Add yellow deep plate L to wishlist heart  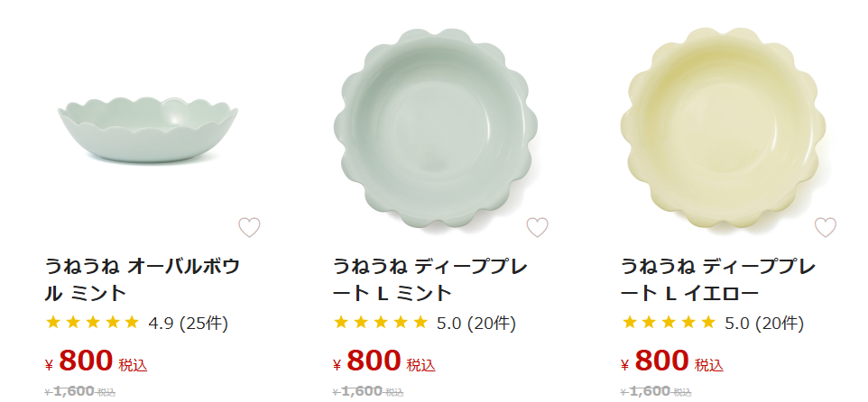click(825, 227)
